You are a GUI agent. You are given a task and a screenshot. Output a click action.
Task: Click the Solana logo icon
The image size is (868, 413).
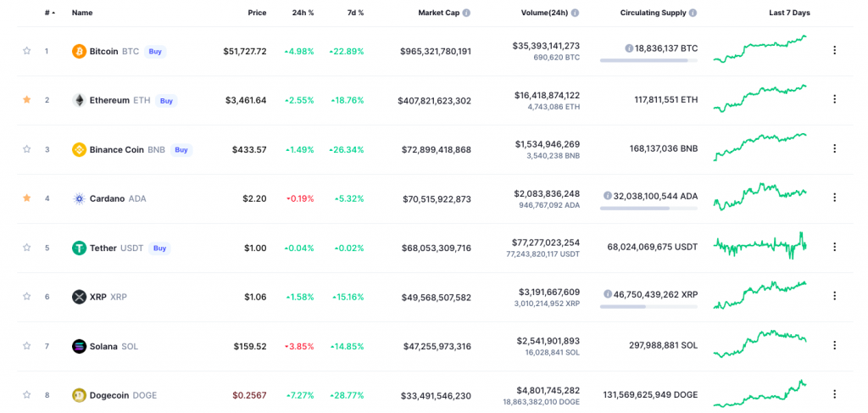tap(79, 347)
